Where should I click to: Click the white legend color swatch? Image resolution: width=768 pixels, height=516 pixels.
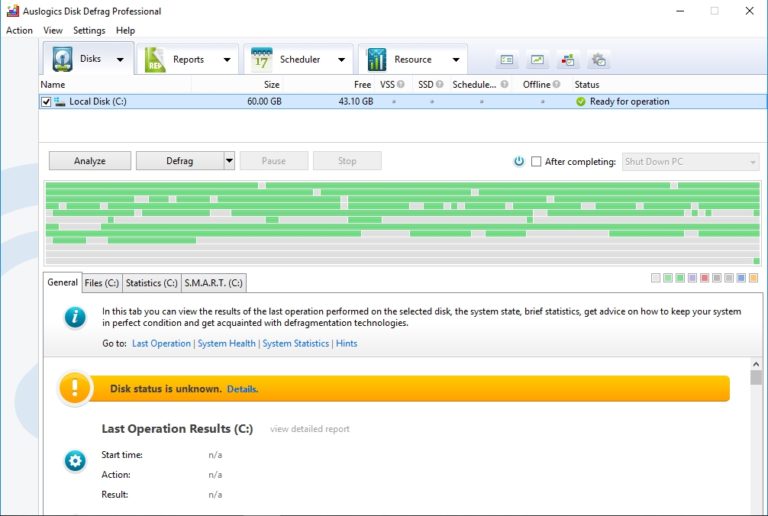point(656,278)
